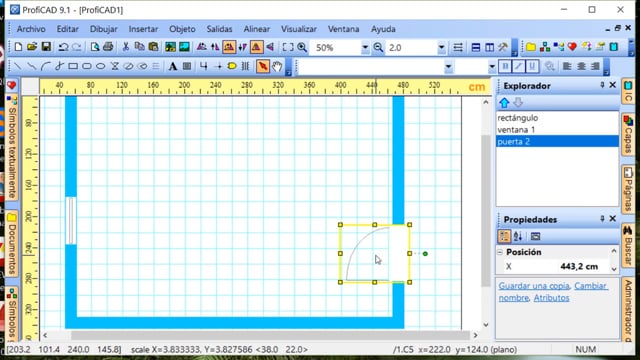Open the Dibujar menu
Viewport: 640px width, 360px height.
[104, 29]
